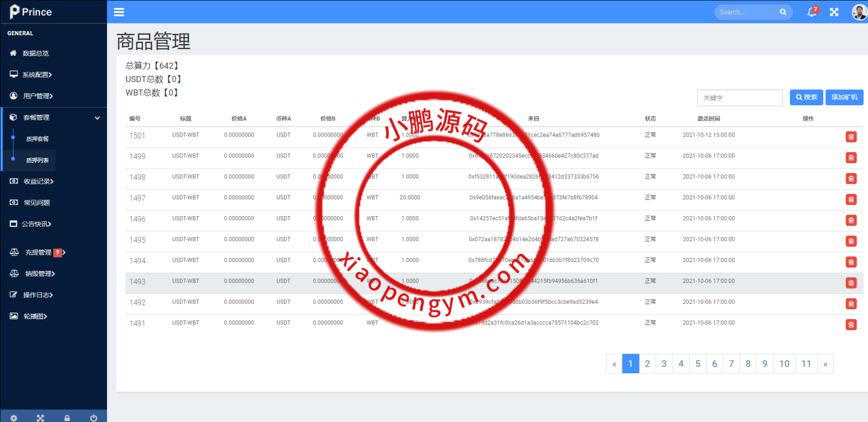Viewport: 868px width, 422px height.
Task: Expand 系统配置 menu
Action: pos(37,74)
